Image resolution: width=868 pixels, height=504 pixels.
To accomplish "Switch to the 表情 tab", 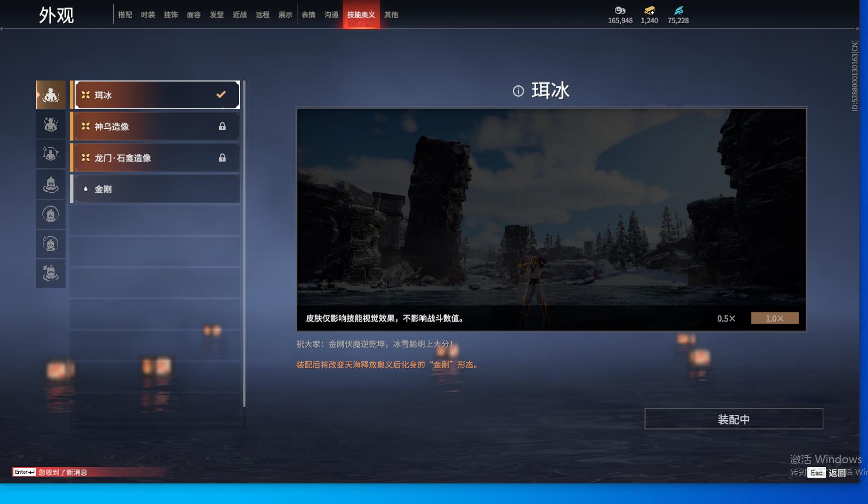I will [x=308, y=15].
